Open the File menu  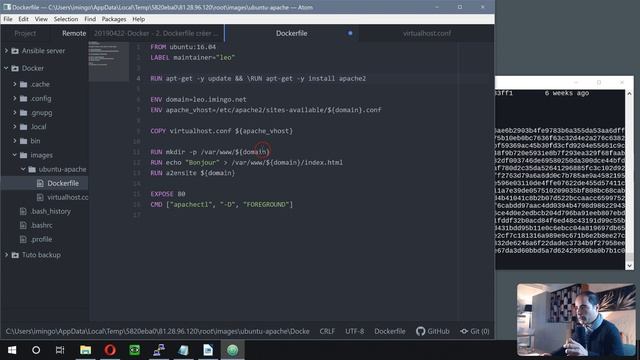click(x=8, y=19)
